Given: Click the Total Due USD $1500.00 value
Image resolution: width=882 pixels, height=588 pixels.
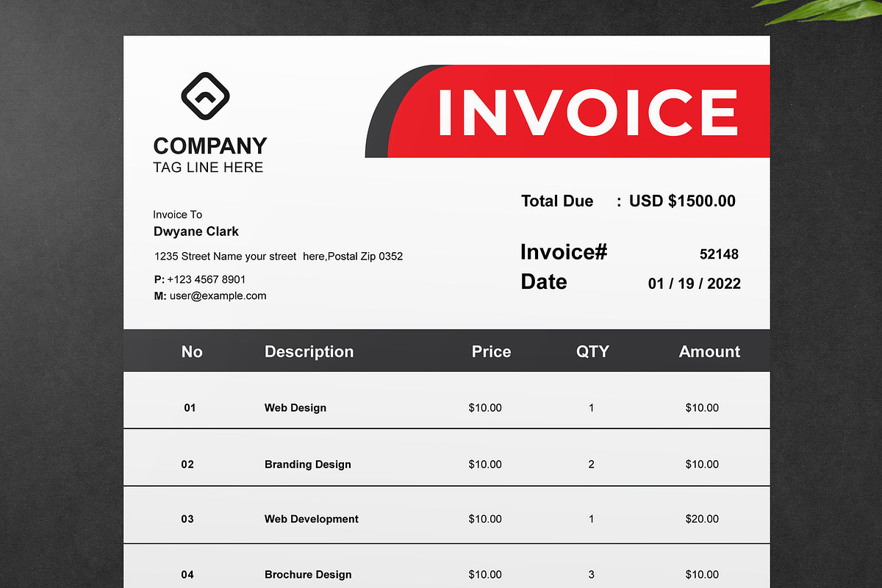Looking at the screenshot, I should (x=681, y=200).
